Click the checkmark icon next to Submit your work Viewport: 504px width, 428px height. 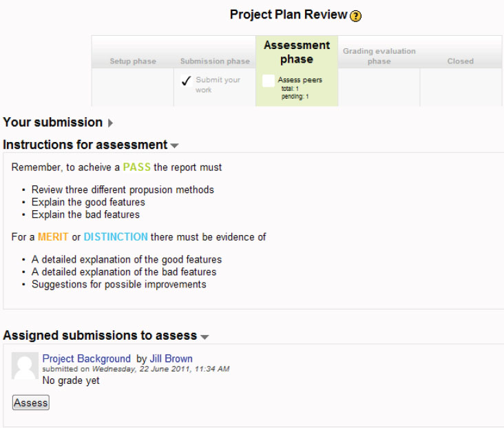(x=186, y=81)
